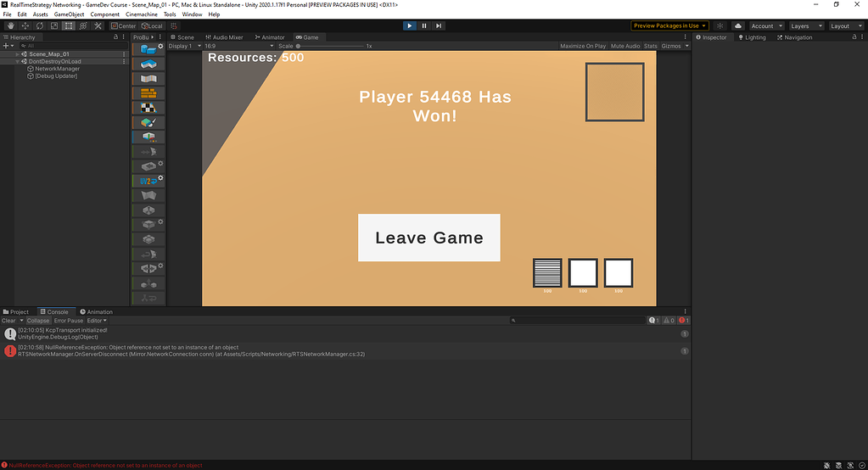Open ProBuilder Smoothing editor icon
Viewport: 868px width, 470px height.
148,79
